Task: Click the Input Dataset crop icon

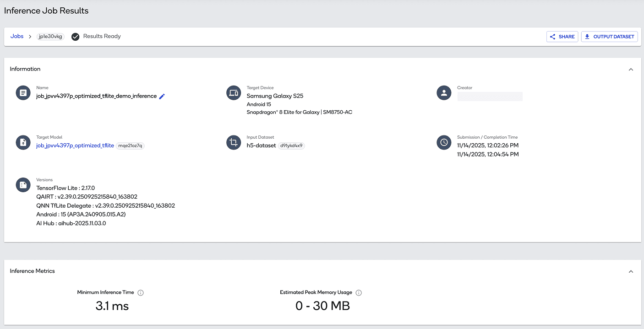Action: (234, 142)
